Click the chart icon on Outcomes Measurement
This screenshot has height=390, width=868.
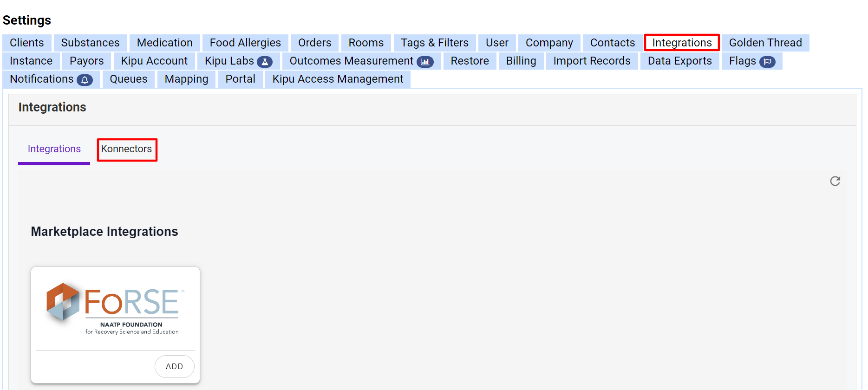pyautogui.click(x=424, y=62)
